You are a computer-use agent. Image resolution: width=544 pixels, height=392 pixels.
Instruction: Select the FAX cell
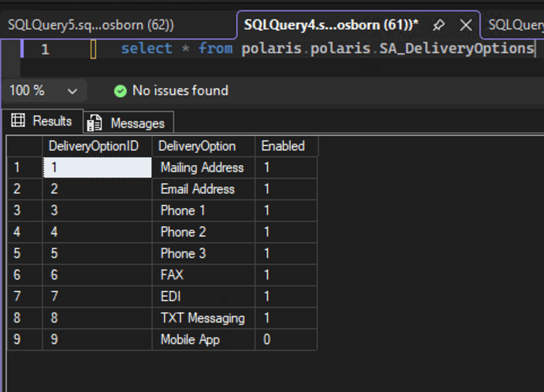pos(203,275)
